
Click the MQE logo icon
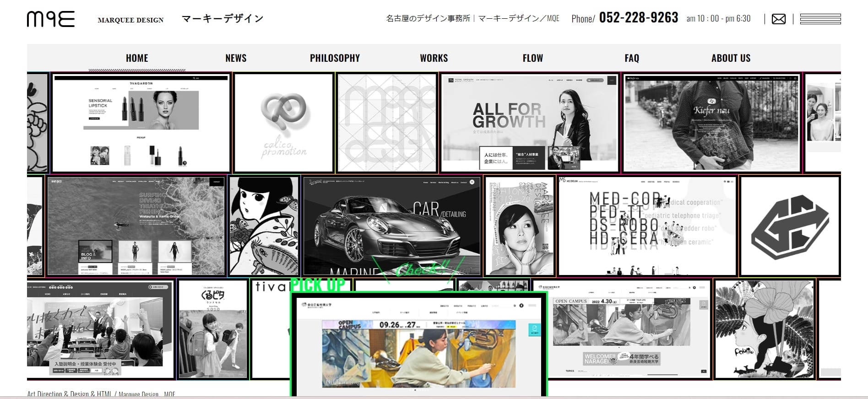(x=51, y=19)
